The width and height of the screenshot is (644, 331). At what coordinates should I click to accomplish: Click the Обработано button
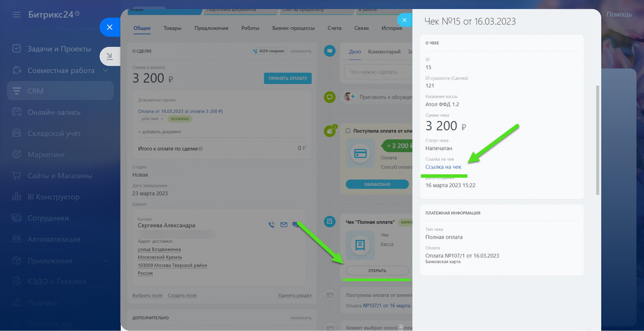pyautogui.click(x=377, y=184)
